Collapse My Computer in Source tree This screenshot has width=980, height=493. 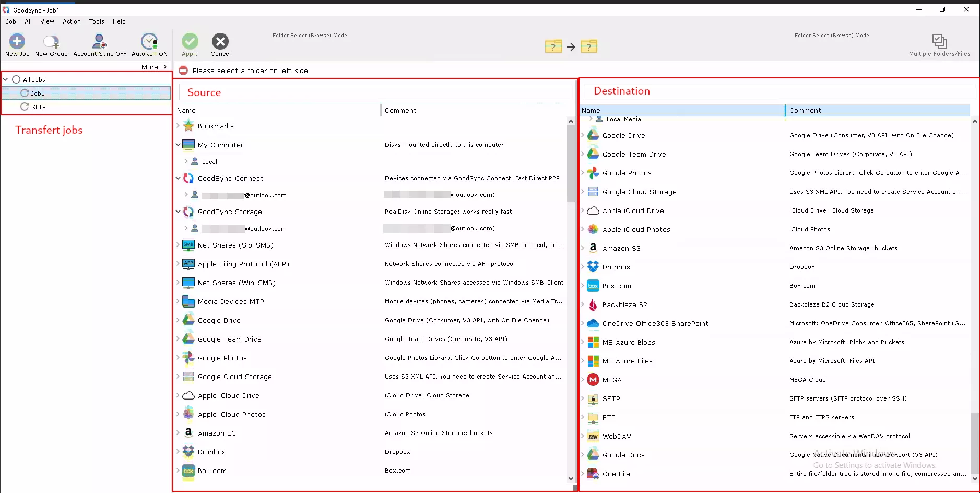coord(178,145)
